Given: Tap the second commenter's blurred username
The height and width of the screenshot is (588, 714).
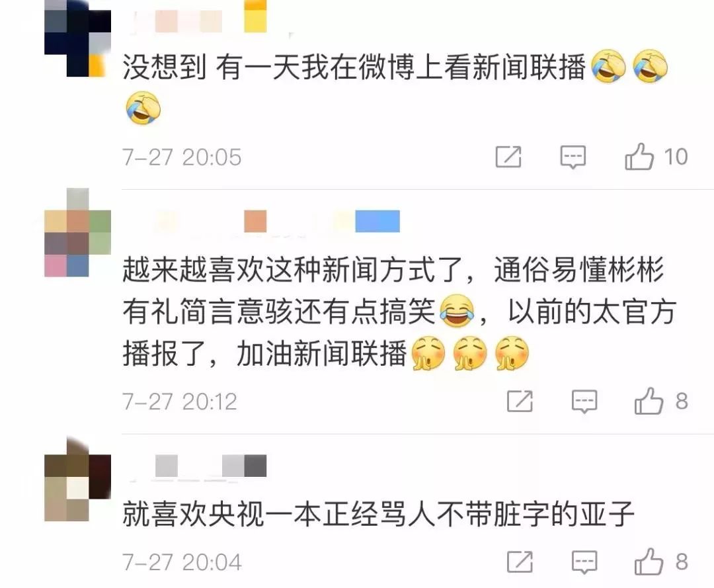Looking at the screenshot, I should pos(273,222).
